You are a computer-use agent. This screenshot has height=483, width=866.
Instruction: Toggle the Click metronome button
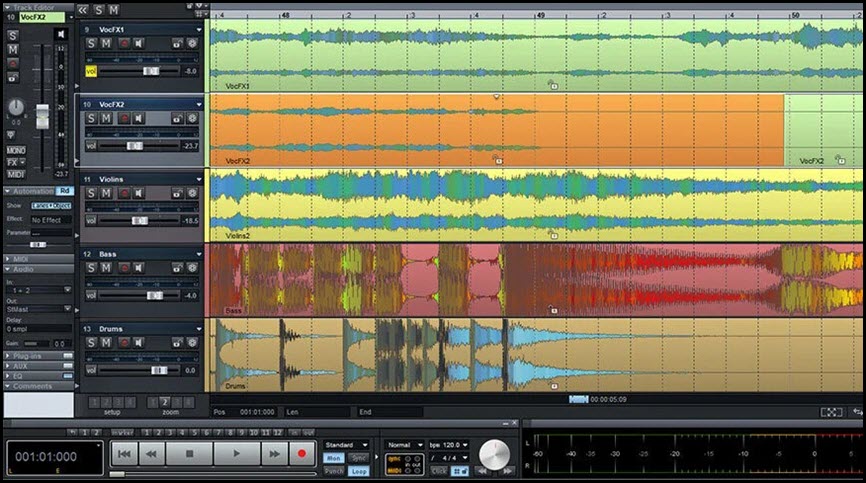[439, 471]
